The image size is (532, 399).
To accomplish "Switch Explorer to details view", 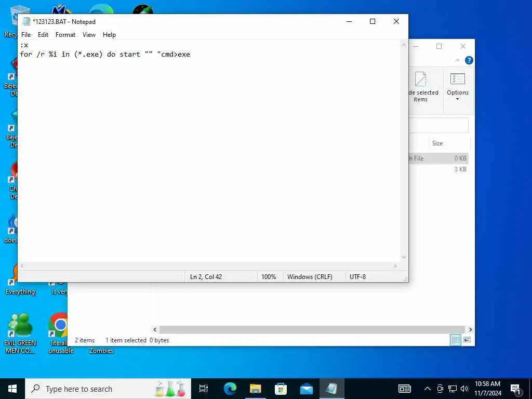I will point(455,340).
